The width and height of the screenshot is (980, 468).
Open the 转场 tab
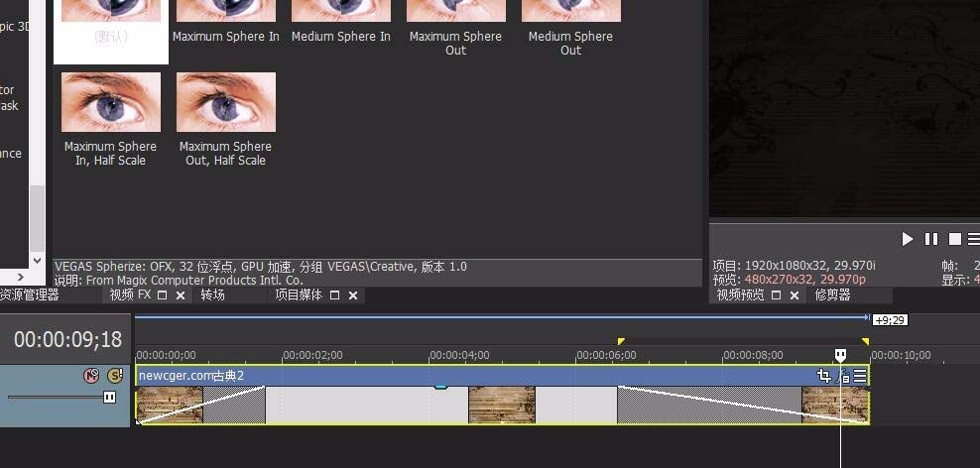tap(212, 294)
